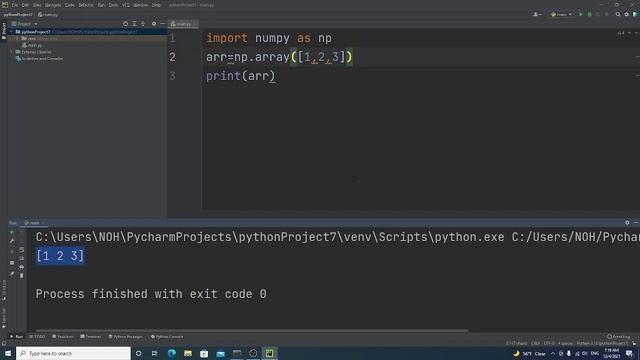640x360 pixels.
Task: Click the Rerun icon in Run panel
Action: tap(12, 232)
